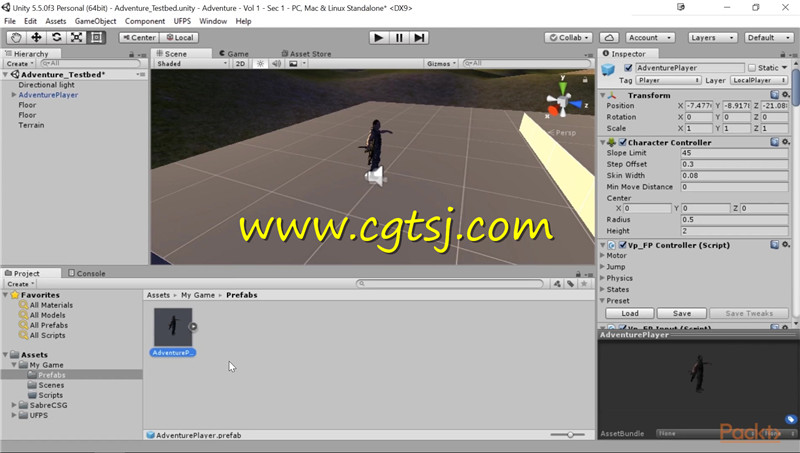This screenshot has width=800, height=453.
Task: Click the Step frame button
Action: tap(419, 38)
